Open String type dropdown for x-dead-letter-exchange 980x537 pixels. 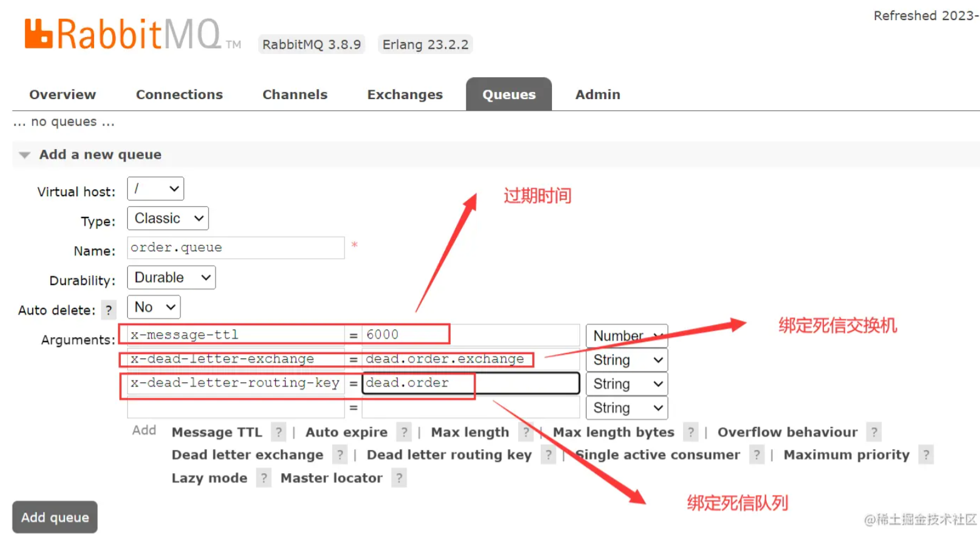point(627,360)
